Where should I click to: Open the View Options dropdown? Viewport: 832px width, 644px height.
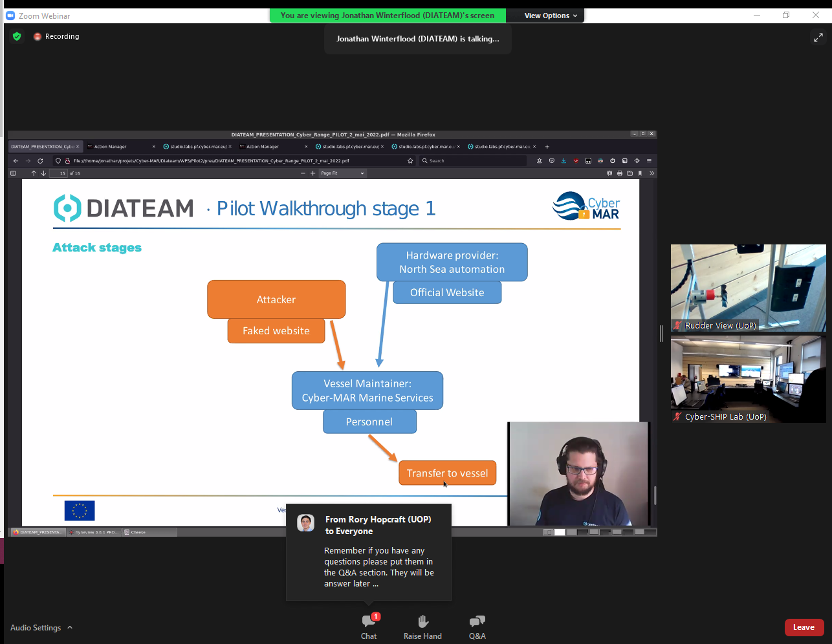pos(551,16)
